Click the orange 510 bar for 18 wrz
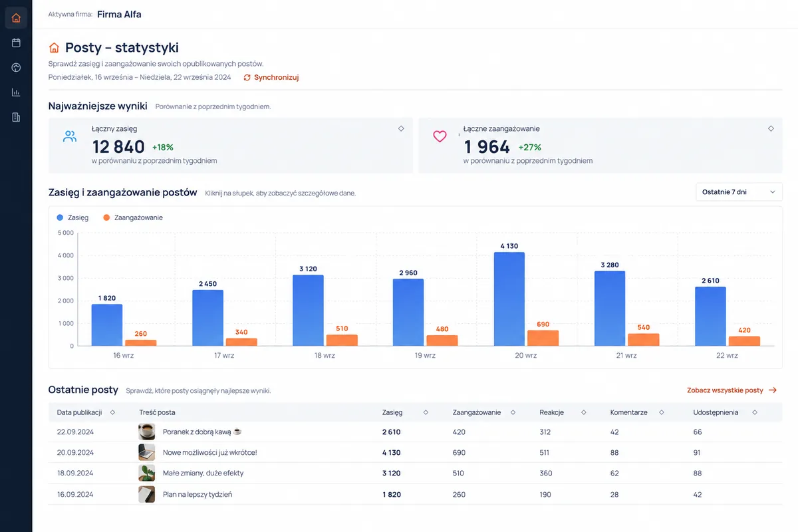798x532 pixels. point(342,340)
